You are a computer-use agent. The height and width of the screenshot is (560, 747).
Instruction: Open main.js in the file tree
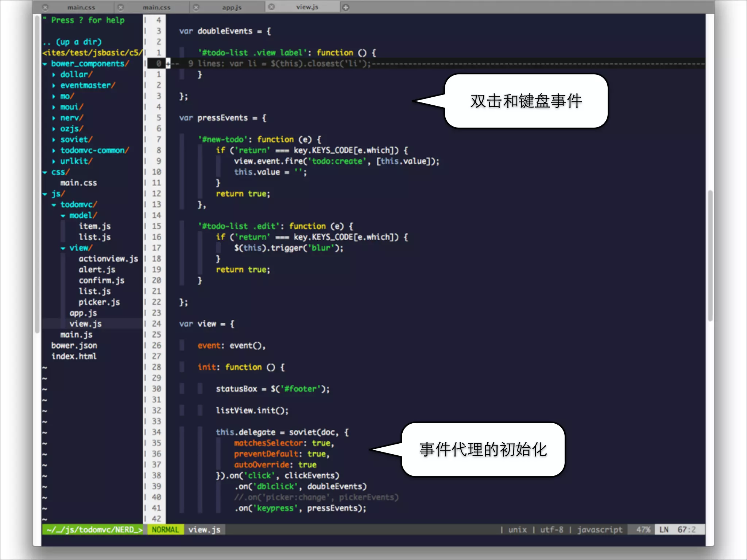pyautogui.click(x=76, y=335)
